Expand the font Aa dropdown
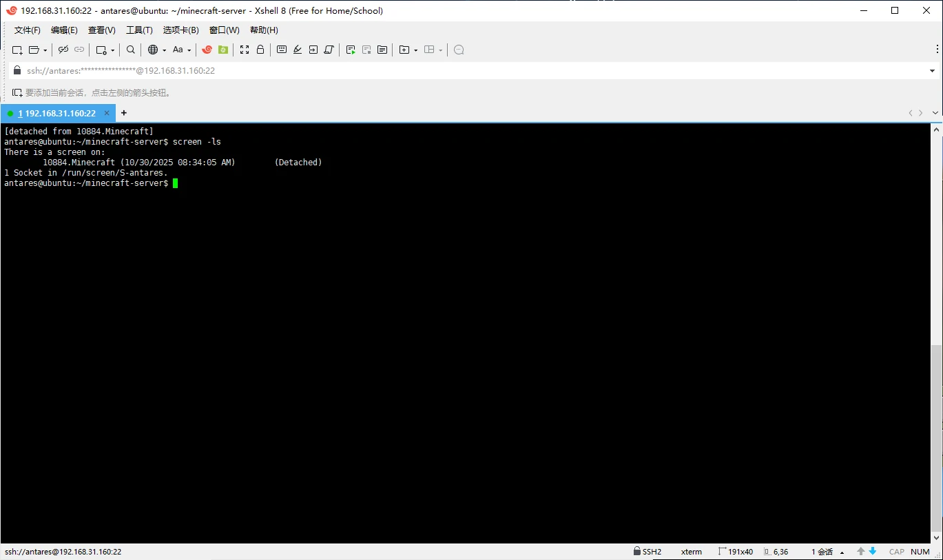The image size is (943, 560). [x=189, y=50]
